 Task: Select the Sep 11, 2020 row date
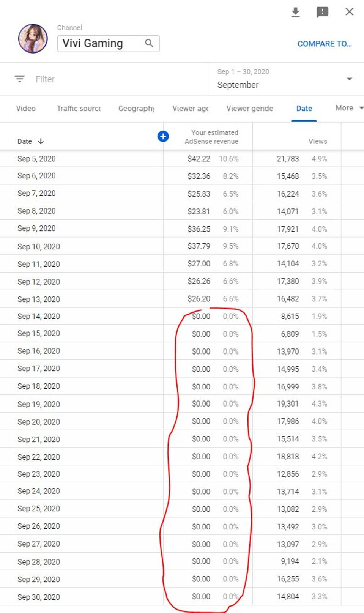[39, 264]
